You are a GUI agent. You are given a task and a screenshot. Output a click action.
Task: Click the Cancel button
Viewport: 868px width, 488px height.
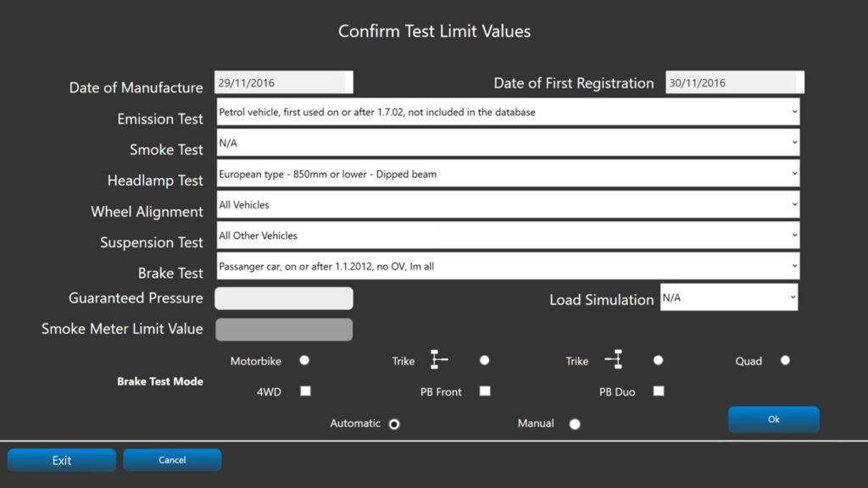pyautogui.click(x=172, y=460)
